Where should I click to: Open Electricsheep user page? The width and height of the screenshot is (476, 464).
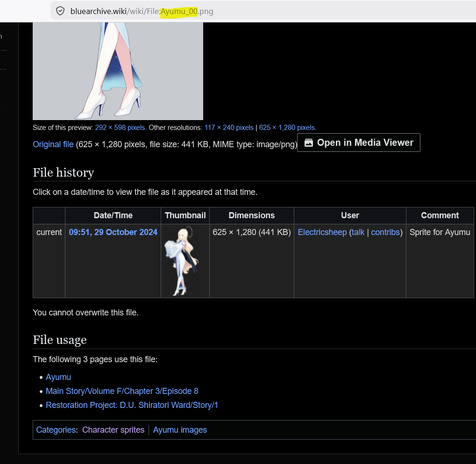[322, 232]
